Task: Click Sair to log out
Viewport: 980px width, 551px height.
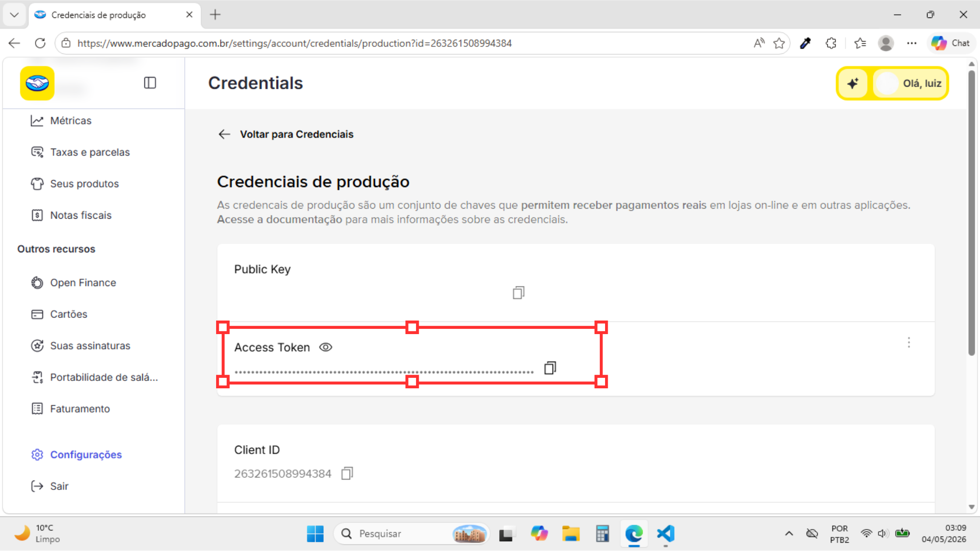Action: [49, 486]
